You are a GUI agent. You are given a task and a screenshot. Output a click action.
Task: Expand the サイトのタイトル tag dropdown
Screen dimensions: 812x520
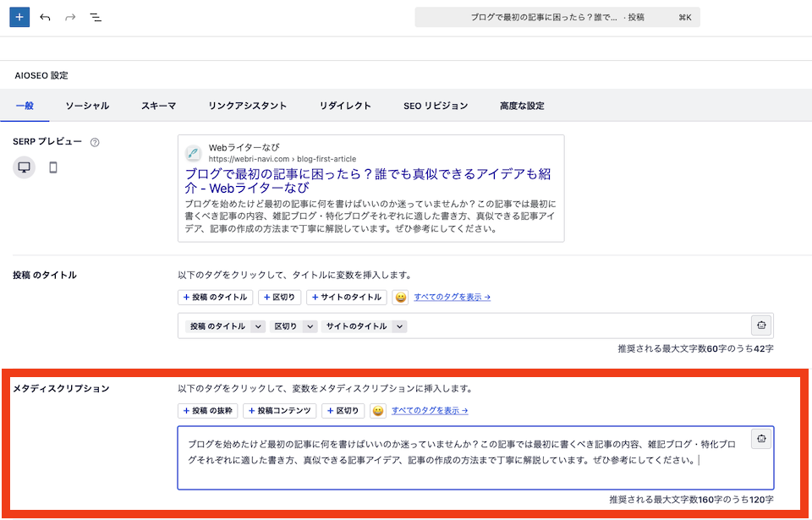[399, 326]
